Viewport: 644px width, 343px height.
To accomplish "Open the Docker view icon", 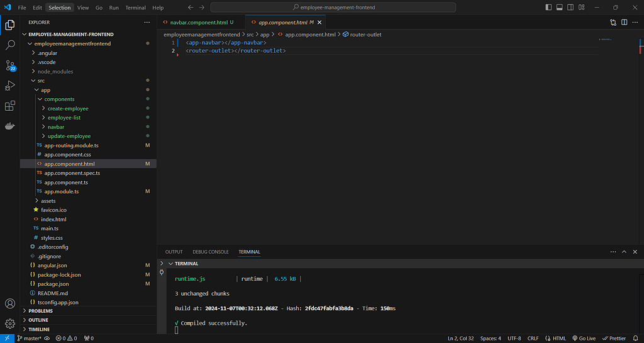I will 10,126.
